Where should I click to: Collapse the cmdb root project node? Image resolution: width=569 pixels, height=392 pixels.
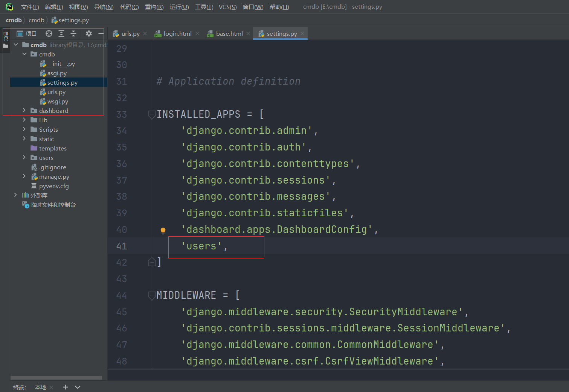16,45
